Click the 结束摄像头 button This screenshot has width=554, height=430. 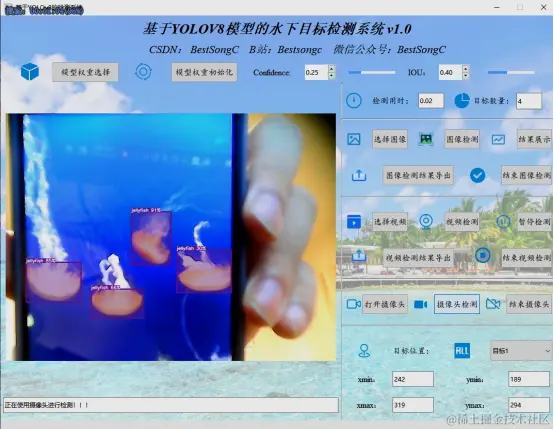coord(529,304)
